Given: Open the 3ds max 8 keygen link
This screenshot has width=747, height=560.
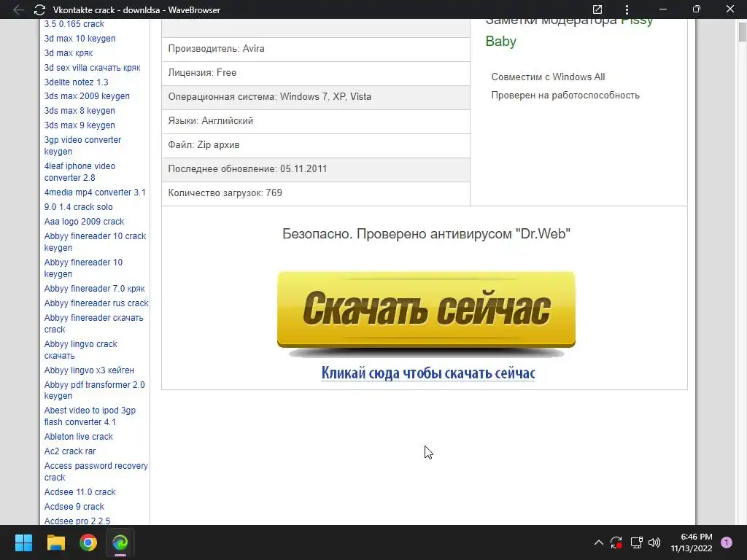Looking at the screenshot, I should 80,111.
